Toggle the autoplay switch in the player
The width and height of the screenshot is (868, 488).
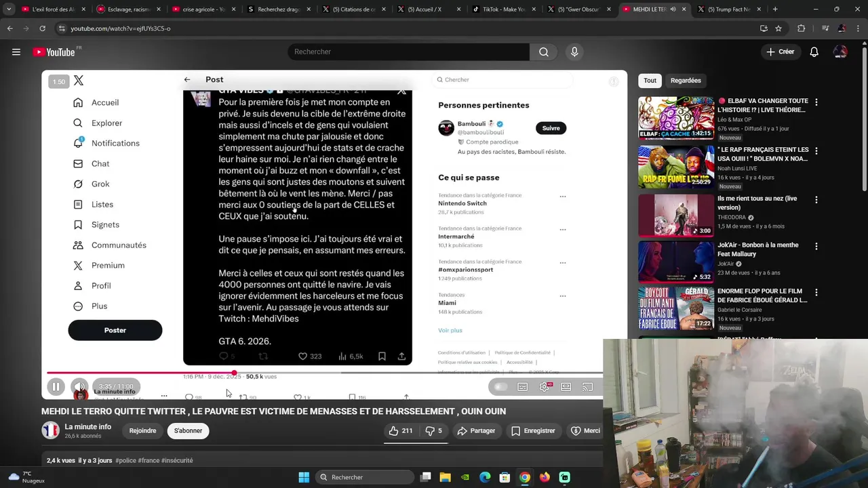click(x=500, y=387)
